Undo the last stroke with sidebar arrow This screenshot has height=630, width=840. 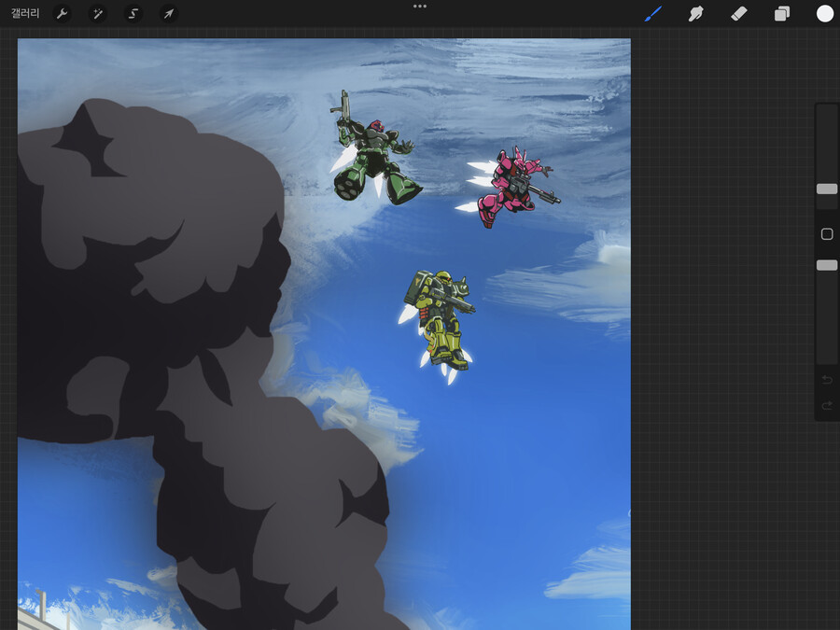pyautogui.click(x=827, y=380)
